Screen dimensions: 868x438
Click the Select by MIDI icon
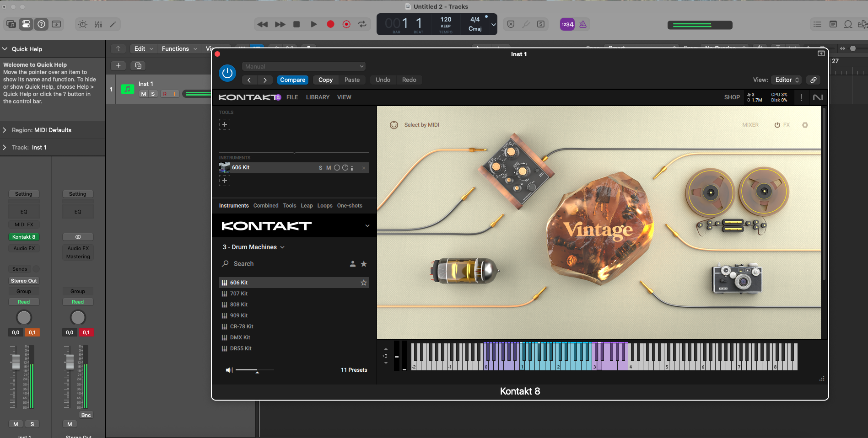pos(394,125)
